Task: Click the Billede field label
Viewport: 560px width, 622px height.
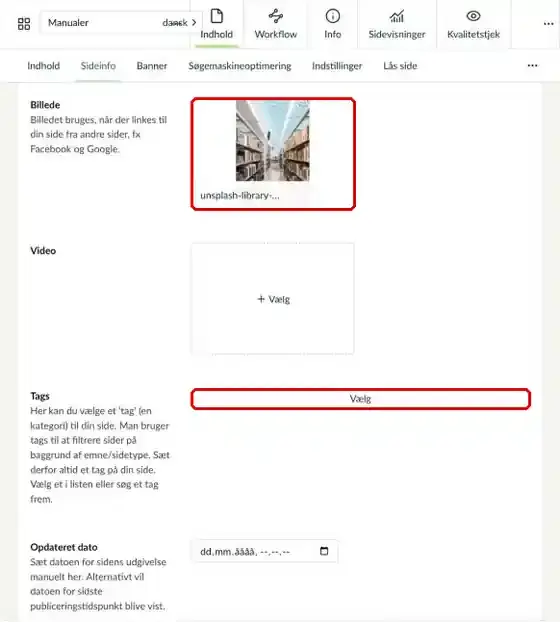Action: click(45, 105)
